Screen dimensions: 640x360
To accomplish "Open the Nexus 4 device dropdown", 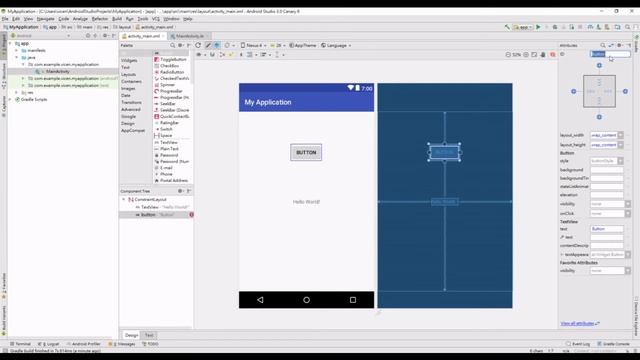I will tap(253, 45).
